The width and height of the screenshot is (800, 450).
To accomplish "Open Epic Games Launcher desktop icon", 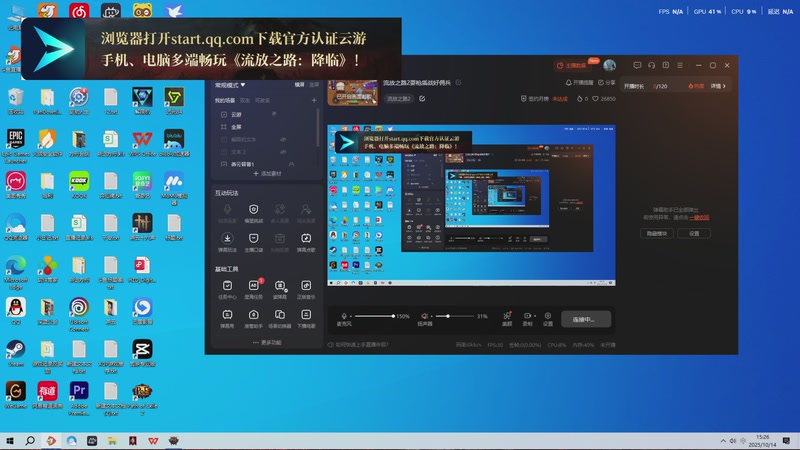I will pos(16,146).
